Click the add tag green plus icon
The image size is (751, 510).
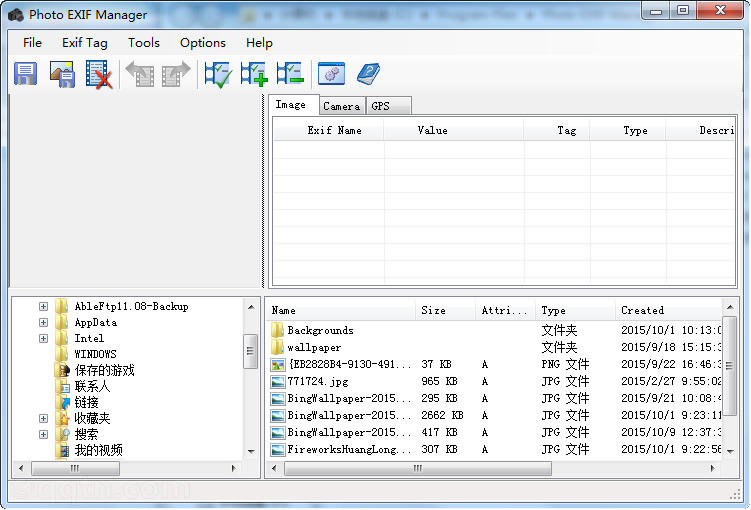(x=254, y=74)
